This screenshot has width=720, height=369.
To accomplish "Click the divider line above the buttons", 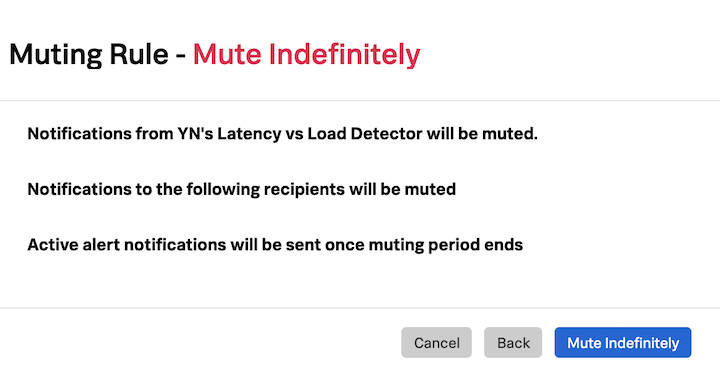I will (x=360, y=308).
